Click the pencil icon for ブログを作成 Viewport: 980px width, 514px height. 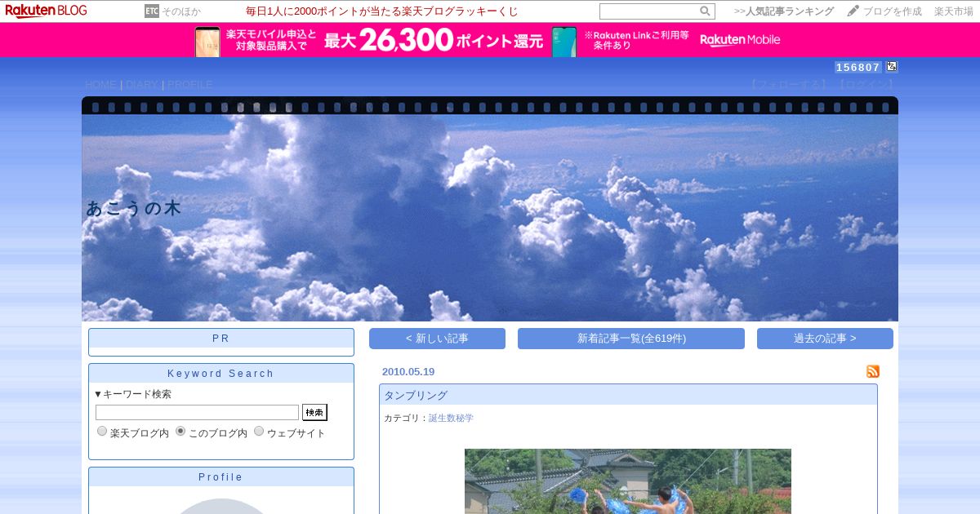pyautogui.click(x=853, y=11)
